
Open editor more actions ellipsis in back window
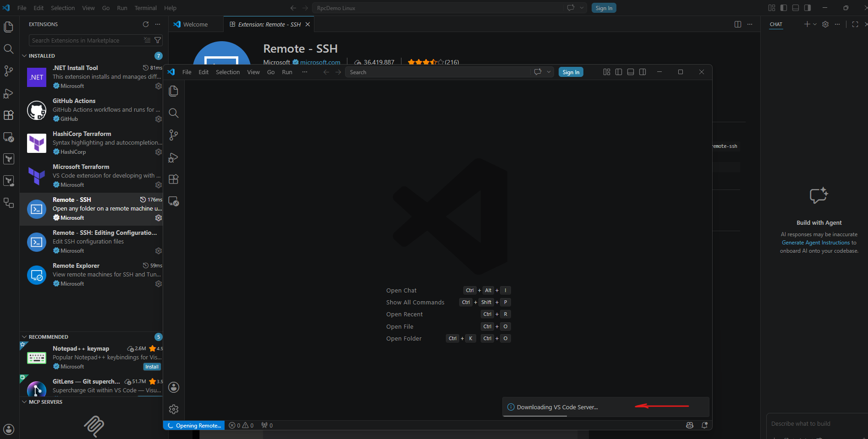coord(750,24)
